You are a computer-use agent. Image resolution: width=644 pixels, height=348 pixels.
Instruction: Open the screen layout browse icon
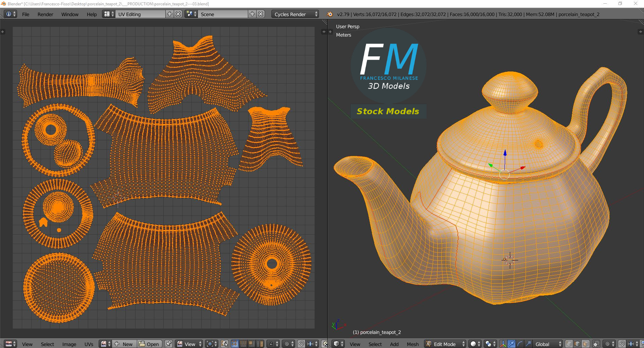109,14
